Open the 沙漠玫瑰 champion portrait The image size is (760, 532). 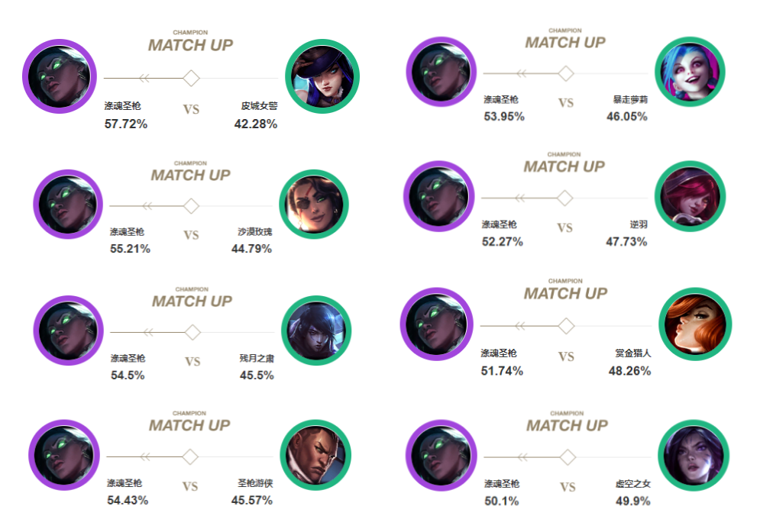click(314, 204)
